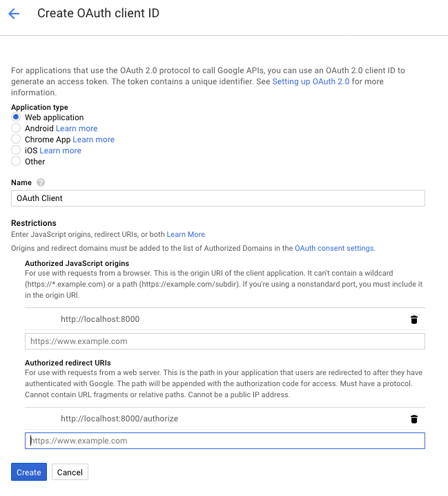Viewport: 448px width, 496px height.
Task: Choose the Other application type
Action: click(16, 162)
